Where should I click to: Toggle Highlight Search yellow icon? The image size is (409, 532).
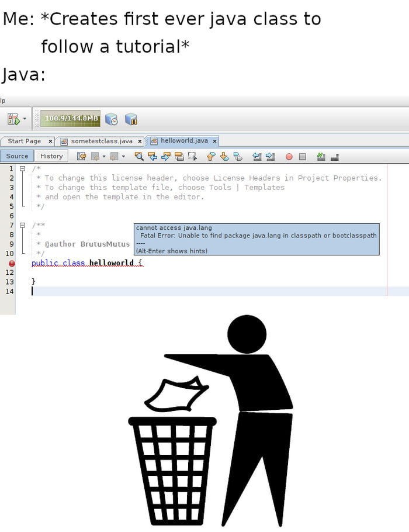point(179,156)
